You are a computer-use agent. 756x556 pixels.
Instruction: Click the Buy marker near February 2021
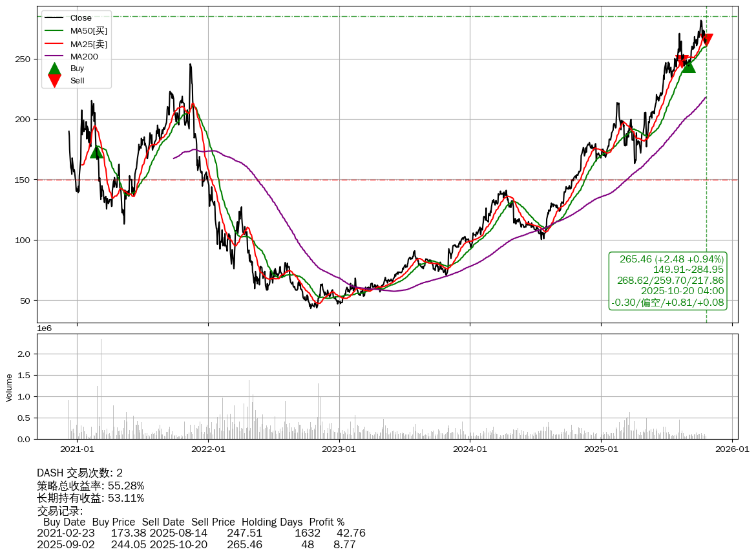tap(96, 151)
